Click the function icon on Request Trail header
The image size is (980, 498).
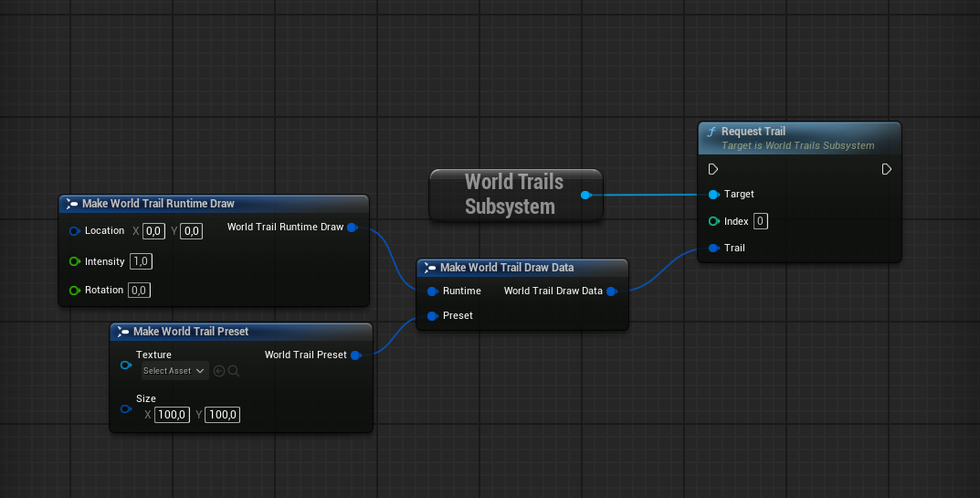pos(711,132)
